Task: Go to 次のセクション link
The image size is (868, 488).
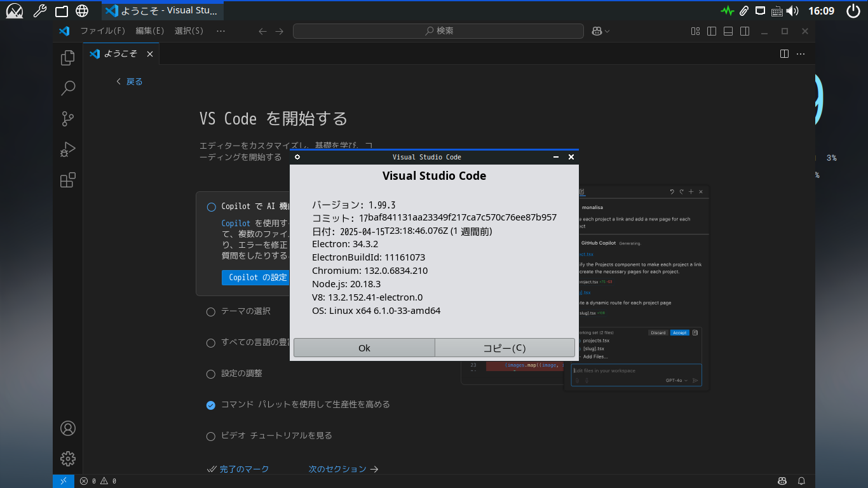Action: pyautogui.click(x=344, y=469)
